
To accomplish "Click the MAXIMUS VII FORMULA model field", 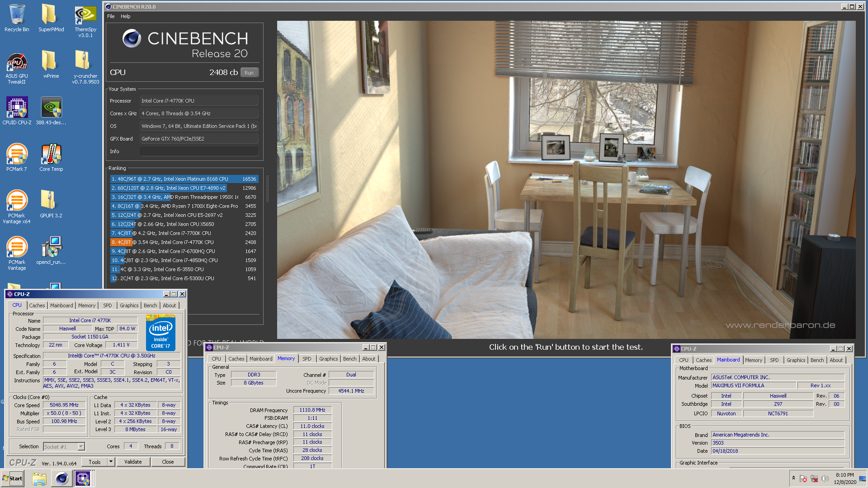I will pyautogui.click(x=754, y=385).
